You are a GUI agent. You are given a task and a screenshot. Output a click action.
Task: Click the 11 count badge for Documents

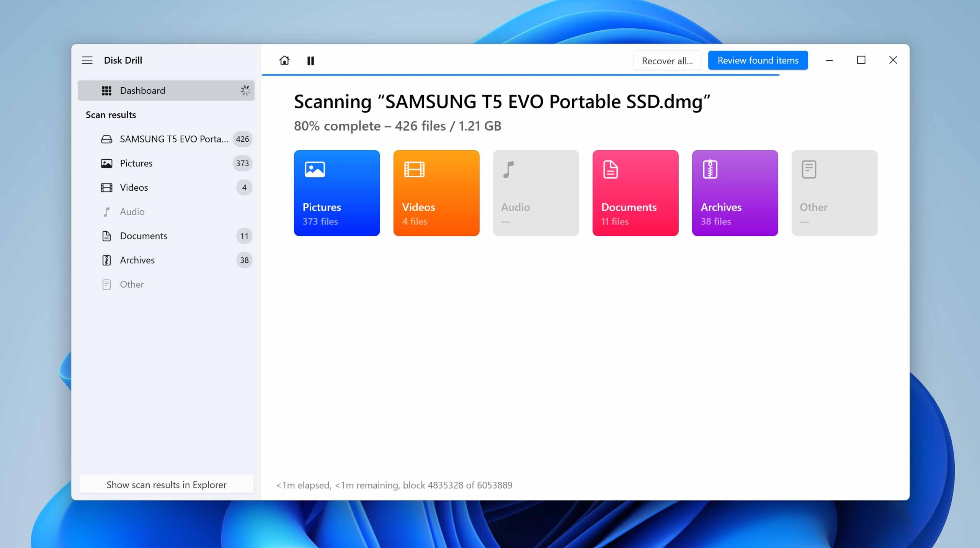coord(244,236)
